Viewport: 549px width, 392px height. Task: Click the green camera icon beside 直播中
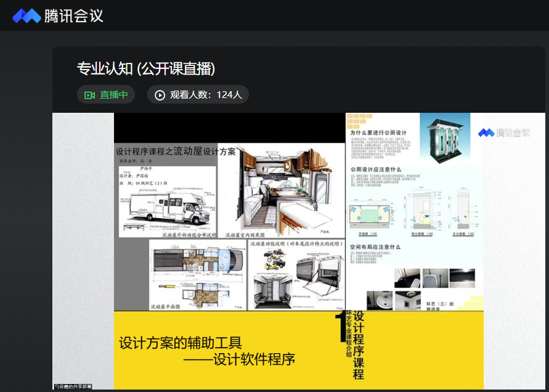coord(89,95)
